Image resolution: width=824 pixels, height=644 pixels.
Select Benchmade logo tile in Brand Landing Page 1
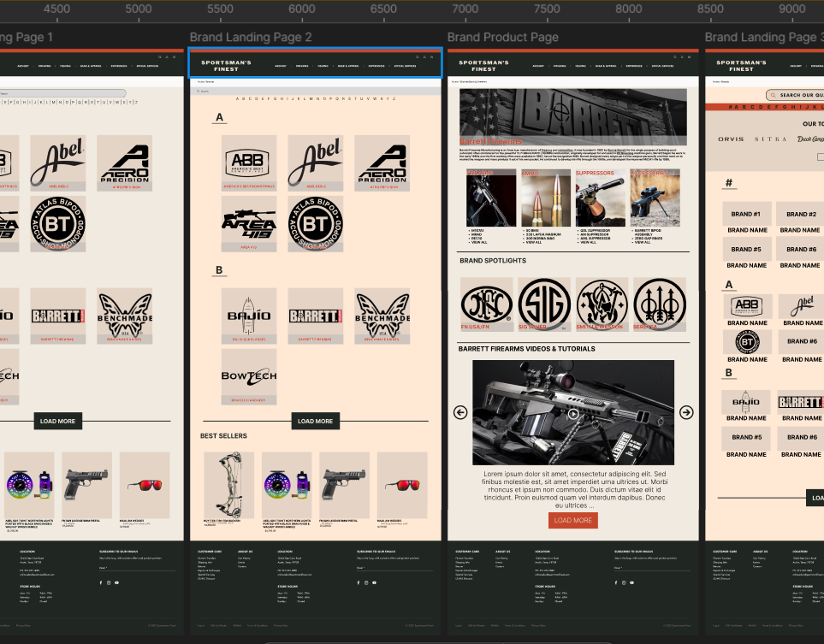[125, 316]
